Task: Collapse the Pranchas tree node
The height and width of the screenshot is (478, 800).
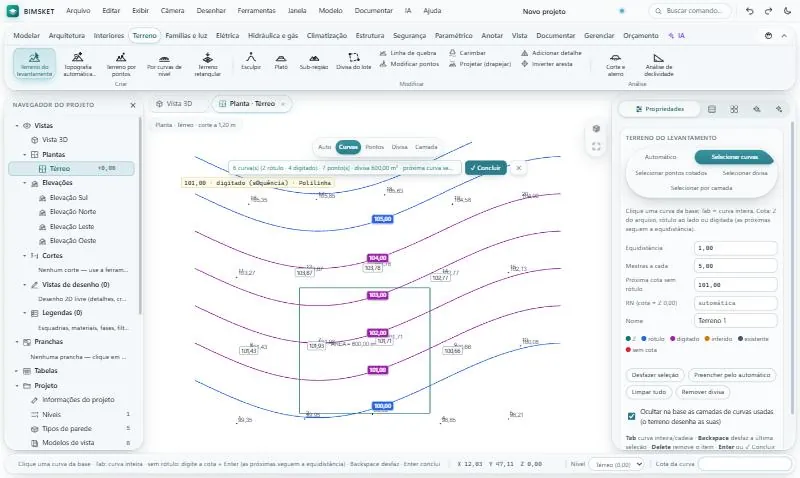Action: pyautogui.click(x=17, y=342)
